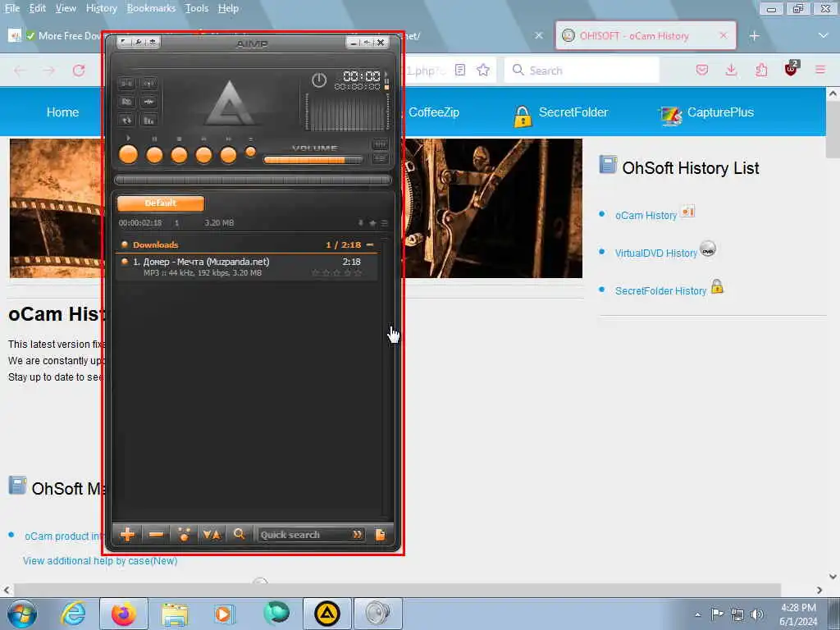Click the AIMP track seek bar
Screen dimensions: 840x630
point(253,180)
